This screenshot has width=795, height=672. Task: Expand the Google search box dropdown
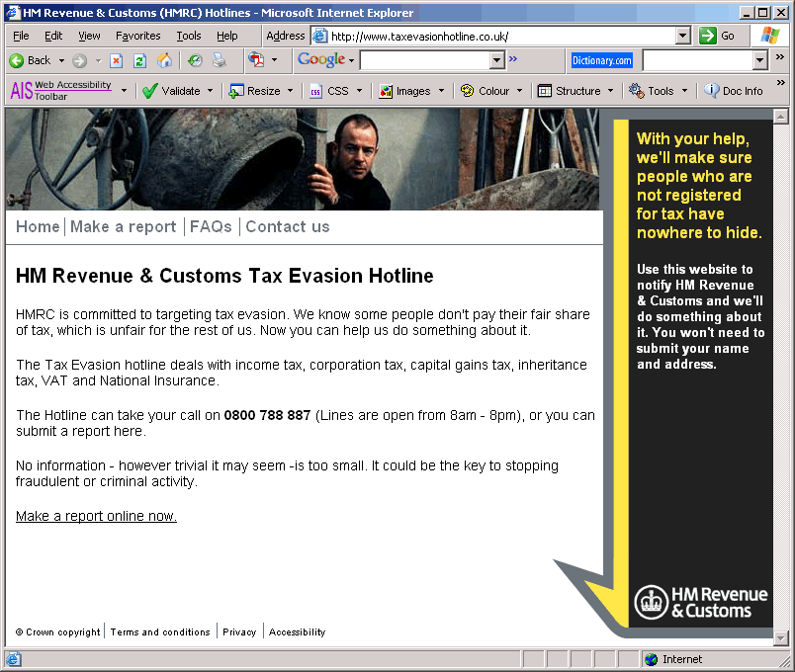pos(496,61)
